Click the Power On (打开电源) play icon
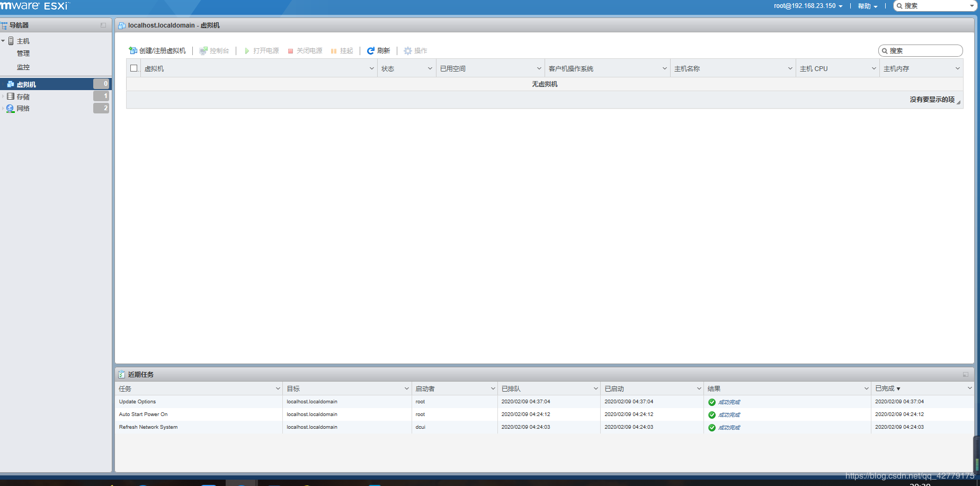This screenshot has height=486, width=980. coord(247,51)
